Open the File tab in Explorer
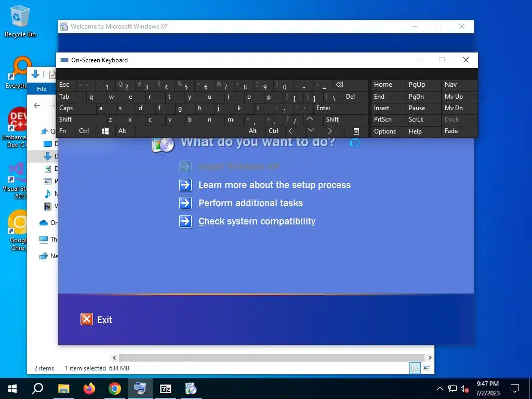Viewport: 532px width, 399px height. click(x=42, y=89)
